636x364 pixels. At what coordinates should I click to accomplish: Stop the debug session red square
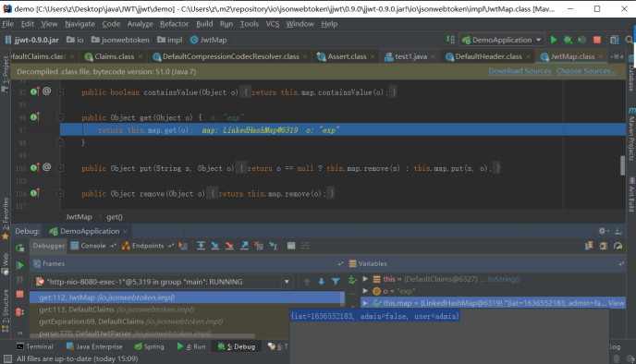pos(20,295)
